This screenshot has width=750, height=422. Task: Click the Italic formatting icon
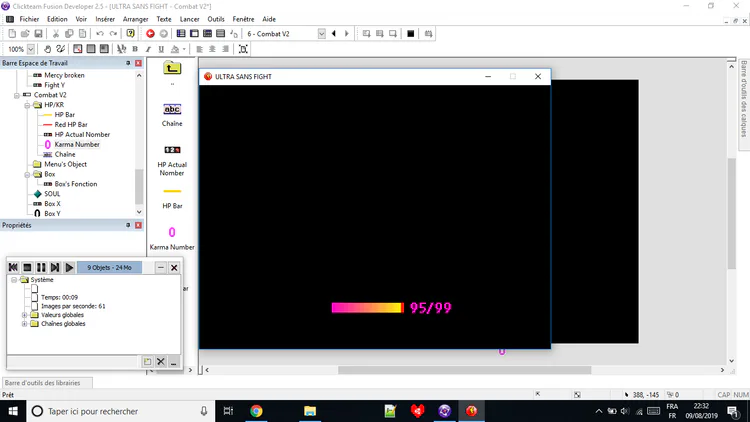pos(148,49)
